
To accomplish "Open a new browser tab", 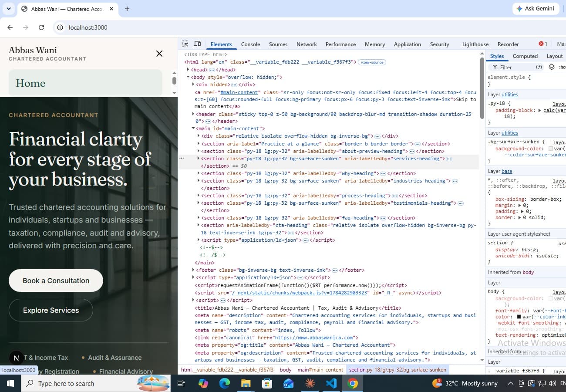I will (x=127, y=9).
